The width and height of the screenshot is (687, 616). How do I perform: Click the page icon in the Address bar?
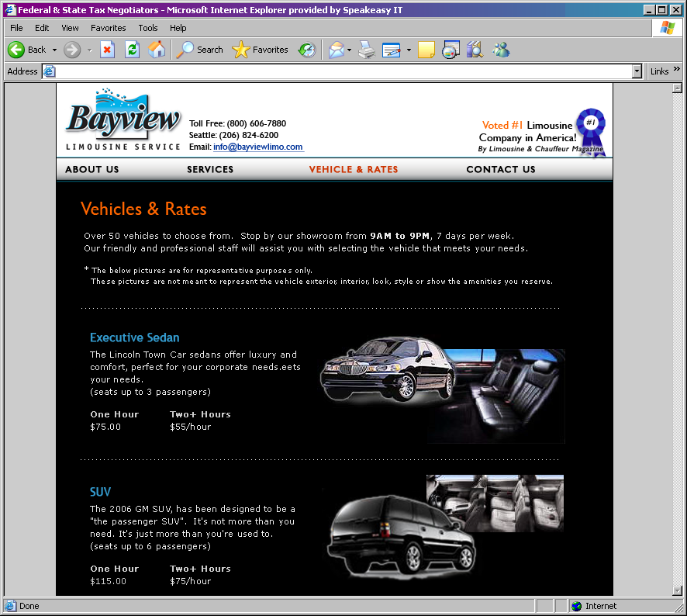[x=50, y=71]
